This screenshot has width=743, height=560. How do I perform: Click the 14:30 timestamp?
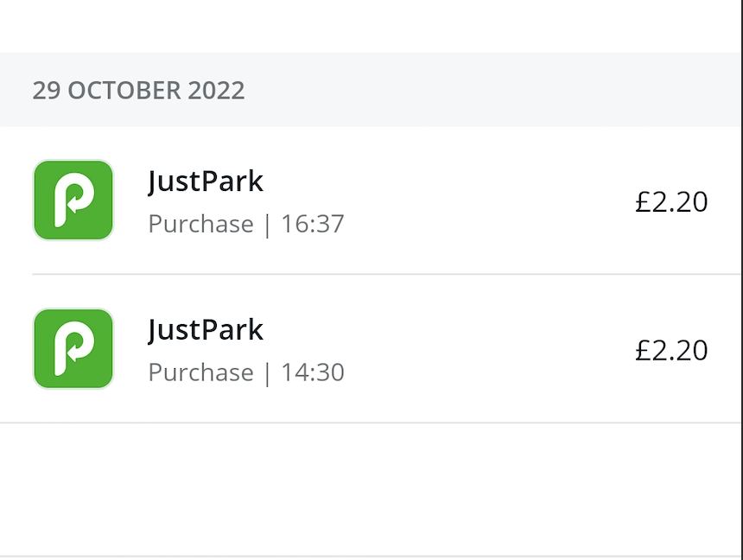tap(313, 373)
